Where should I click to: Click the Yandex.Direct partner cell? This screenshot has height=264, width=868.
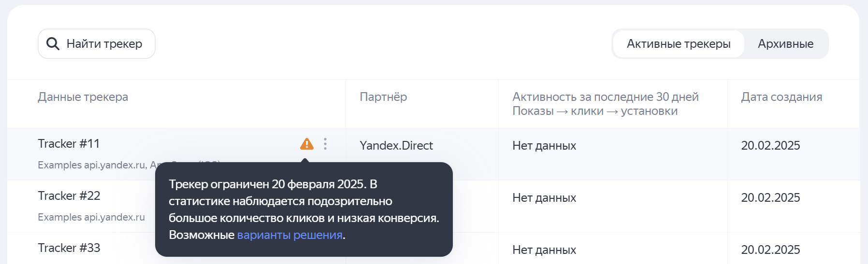click(x=396, y=146)
